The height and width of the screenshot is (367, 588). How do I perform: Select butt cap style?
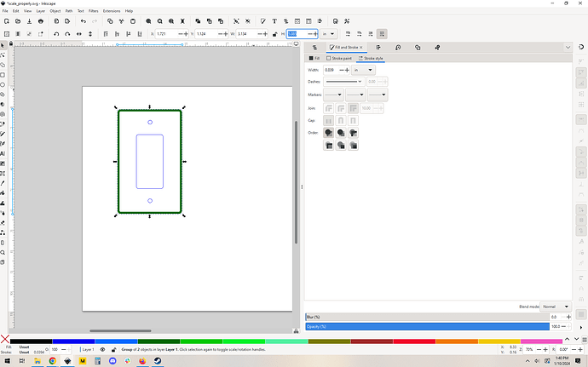328,121
